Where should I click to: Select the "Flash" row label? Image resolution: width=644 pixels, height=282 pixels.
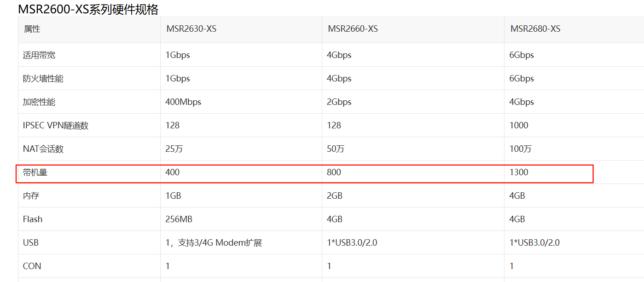(33, 219)
